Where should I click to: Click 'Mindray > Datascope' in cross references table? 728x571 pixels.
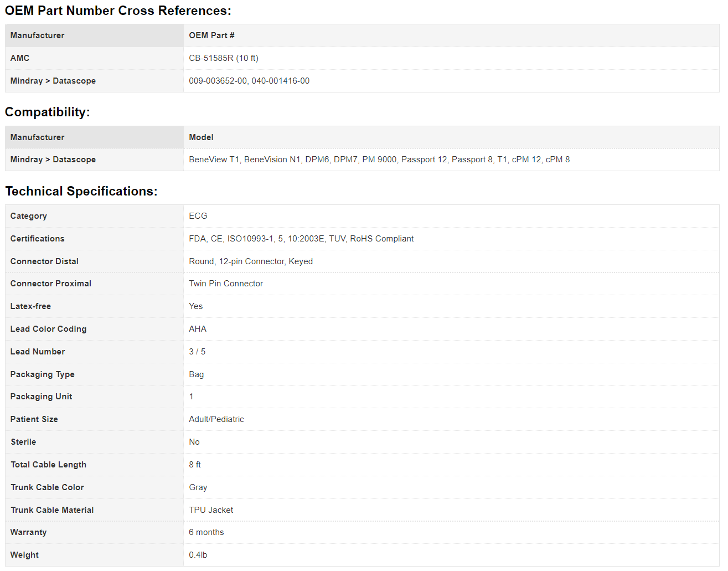click(53, 81)
